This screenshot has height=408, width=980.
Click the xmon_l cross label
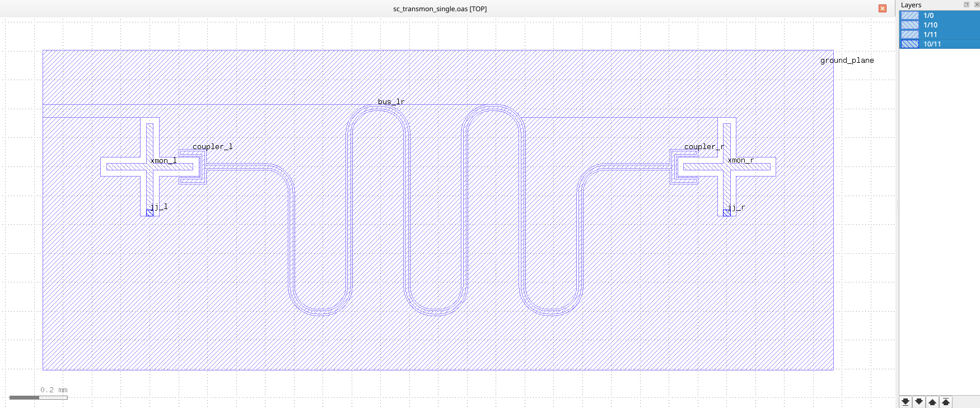pos(163,161)
